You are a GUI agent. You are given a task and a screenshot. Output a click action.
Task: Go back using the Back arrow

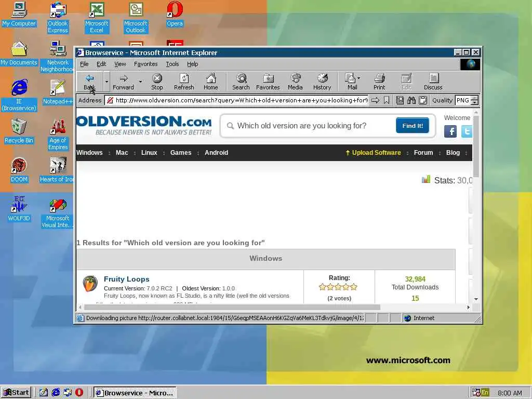point(89,82)
